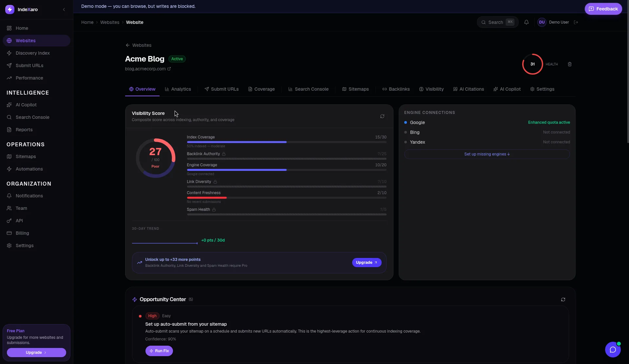Click the Home breadcrumb link
The image size is (629, 364).
point(87,22)
